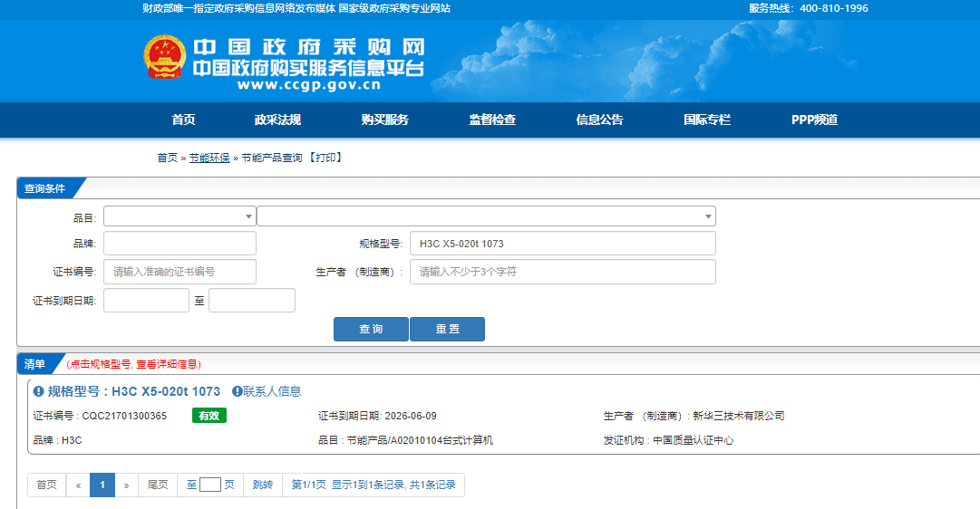The image size is (980, 509).
Task: Click issuing body 中国质量认证中心 text
Action: tap(694, 440)
